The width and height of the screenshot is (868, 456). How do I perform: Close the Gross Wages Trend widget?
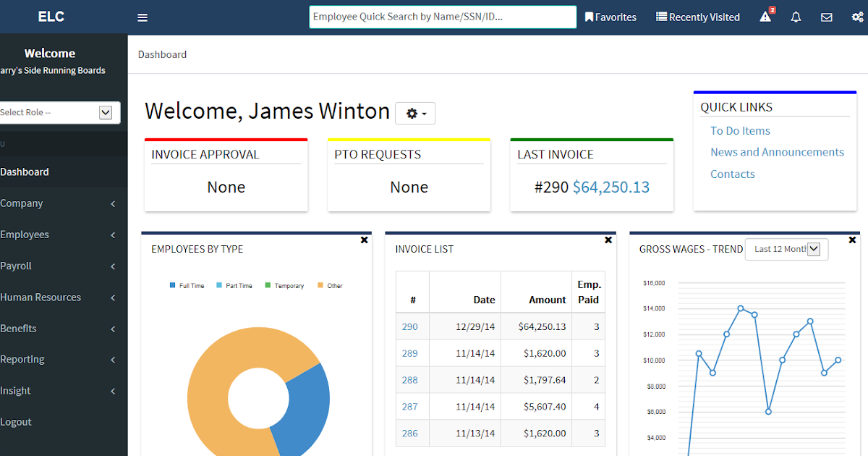click(852, 240)
